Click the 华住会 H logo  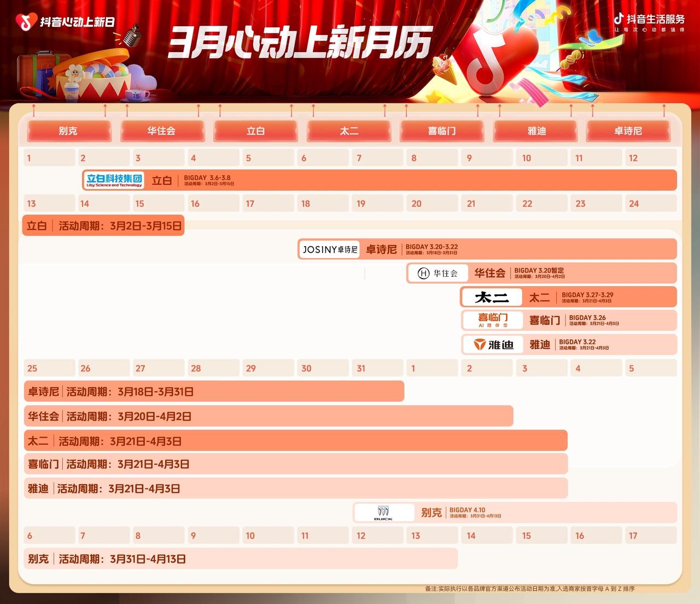(x=437, y=273)
